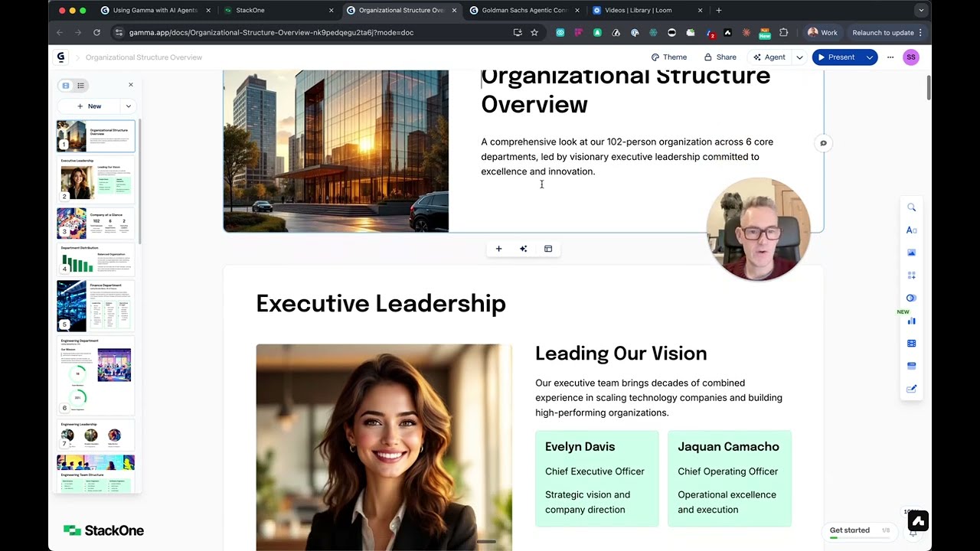980x551 pixels.
Task: Click the card template layout icon below the card
Action: (x=548, y=249)
